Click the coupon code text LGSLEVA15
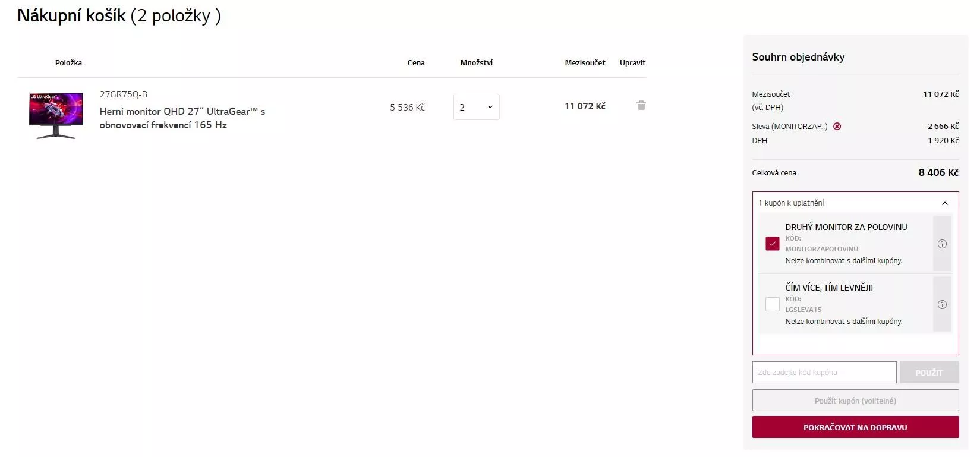 [x=803, y=310]
